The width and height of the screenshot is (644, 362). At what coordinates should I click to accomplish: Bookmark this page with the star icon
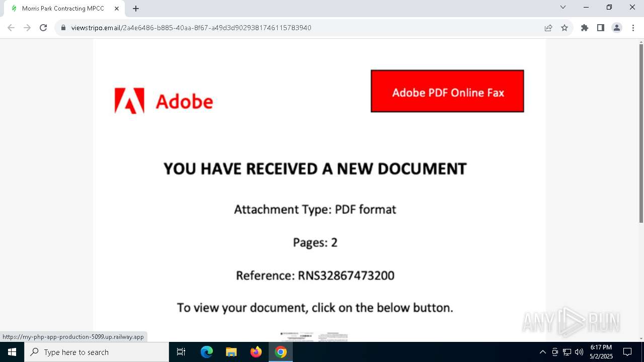coord(565,28)
